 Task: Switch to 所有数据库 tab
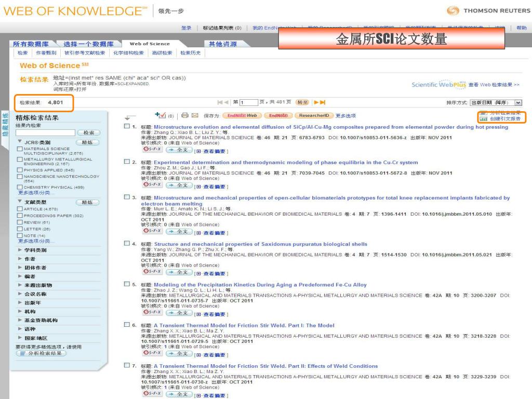(x=31, y=44)
